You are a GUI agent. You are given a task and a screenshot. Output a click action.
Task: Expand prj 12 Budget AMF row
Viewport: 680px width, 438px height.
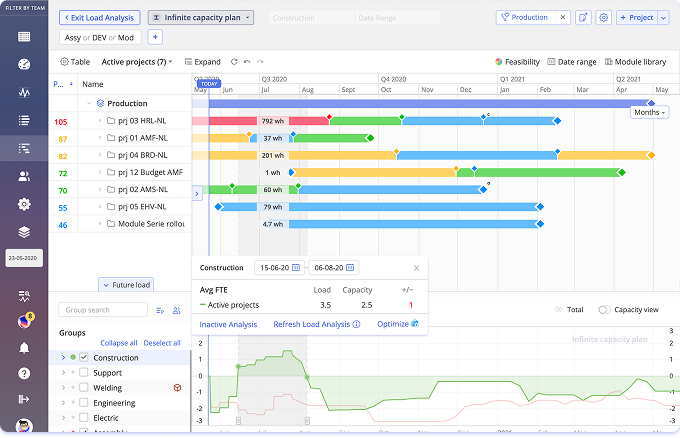(x=100, y=172)
